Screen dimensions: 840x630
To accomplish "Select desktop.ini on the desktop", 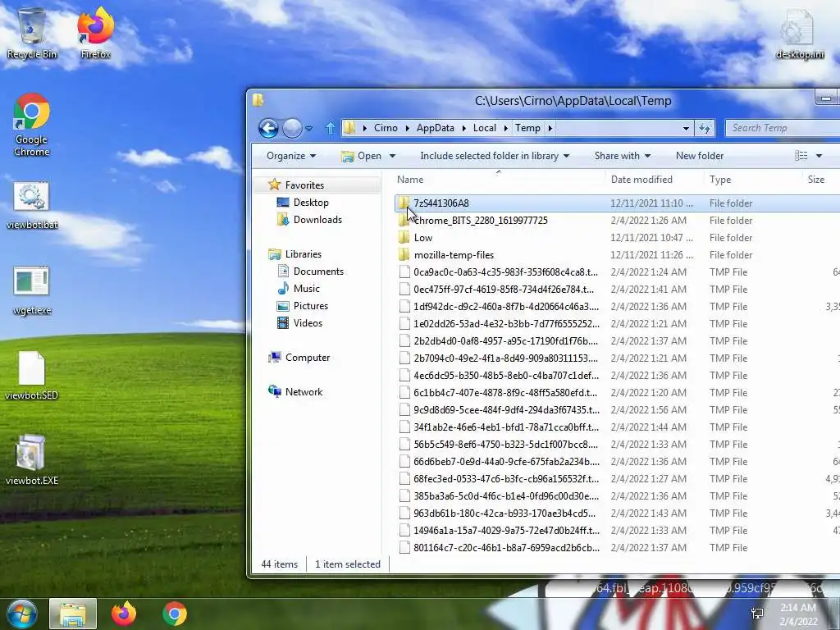I will coord(799,33).
